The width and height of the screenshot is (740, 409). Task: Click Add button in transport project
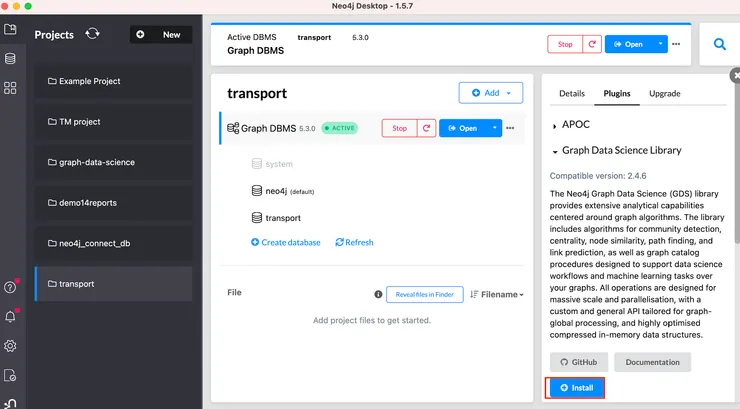(491, 93)
